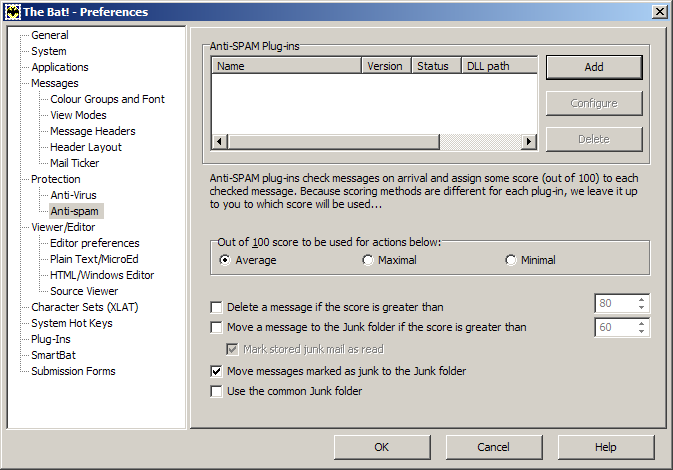Choose the Minimal score radio button

point(511,260)
